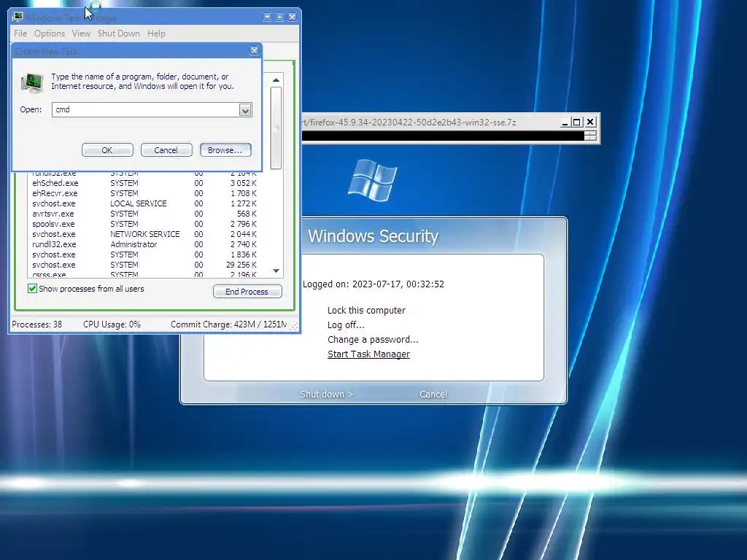Click the Run program icon in Create New Task

click(x=32, y=82)
